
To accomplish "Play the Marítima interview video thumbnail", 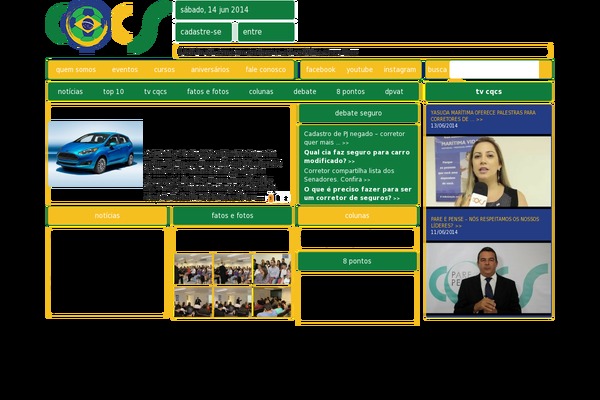I will click(489, 171).
